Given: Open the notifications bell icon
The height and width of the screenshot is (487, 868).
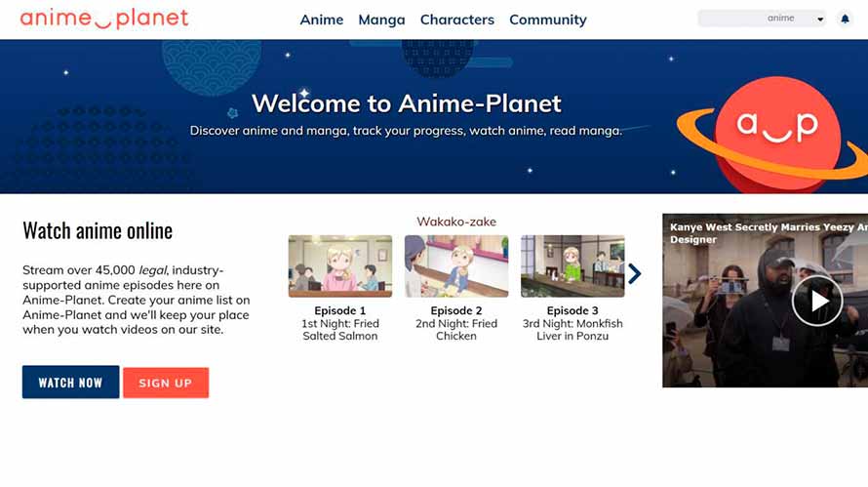Looking at the screenshot, I should 845,19.
